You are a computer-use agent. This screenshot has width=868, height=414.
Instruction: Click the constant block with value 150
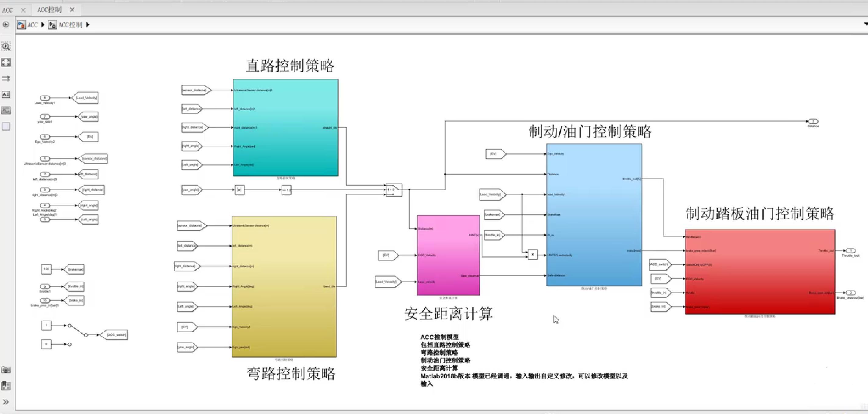(46, 269)
